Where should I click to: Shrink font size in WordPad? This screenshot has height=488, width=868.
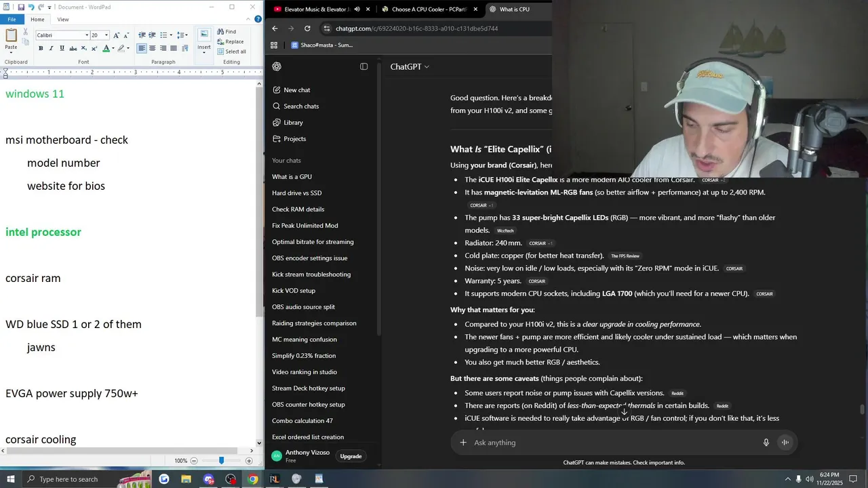pos(126,35)
